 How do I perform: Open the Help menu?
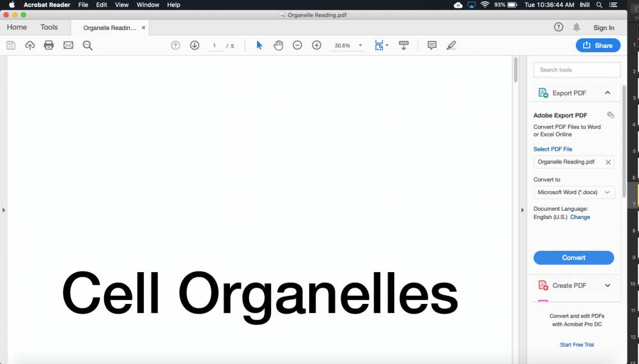tap(174, 5)
